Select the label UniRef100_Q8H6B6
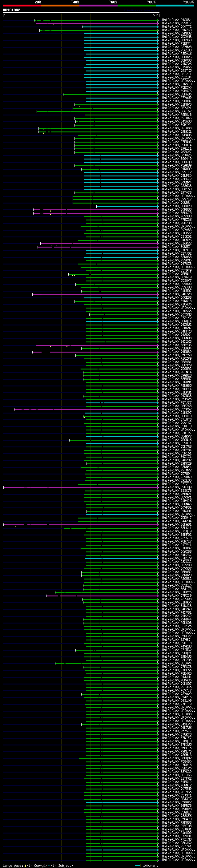 point(176,94)
